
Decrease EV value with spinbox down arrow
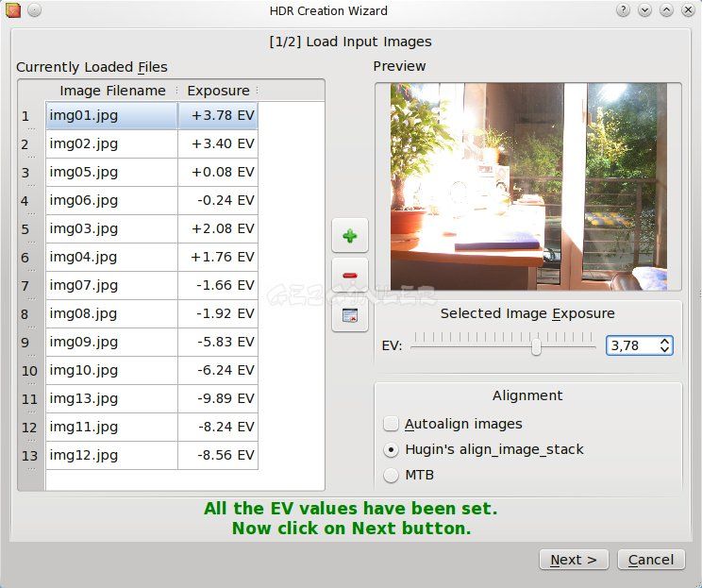(665, 350)
